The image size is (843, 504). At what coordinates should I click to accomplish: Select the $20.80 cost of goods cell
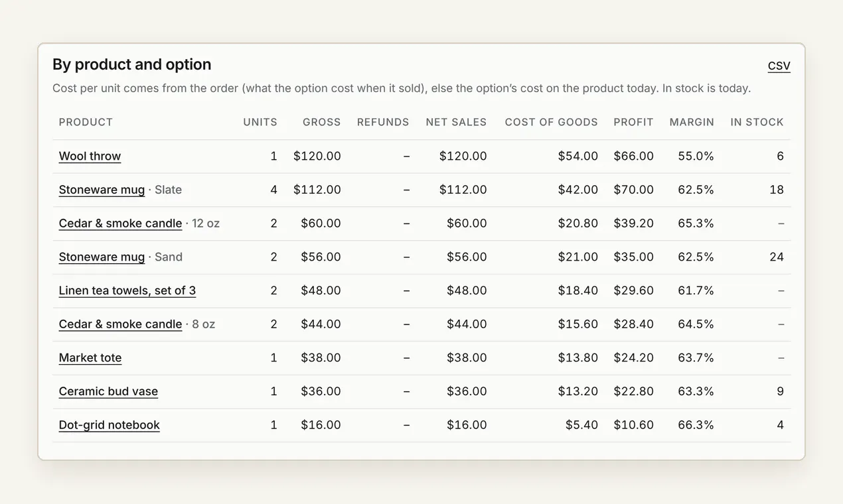pos(578,223)
